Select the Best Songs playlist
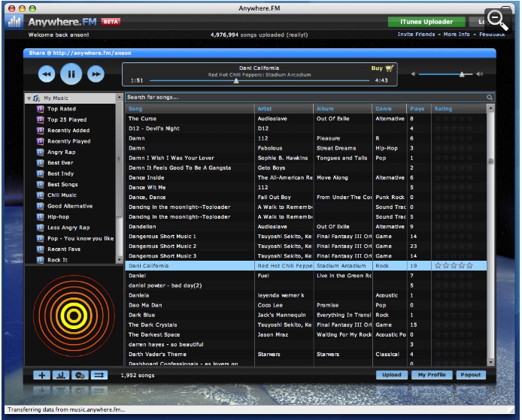Screen dimensions: 522x420 62,184
